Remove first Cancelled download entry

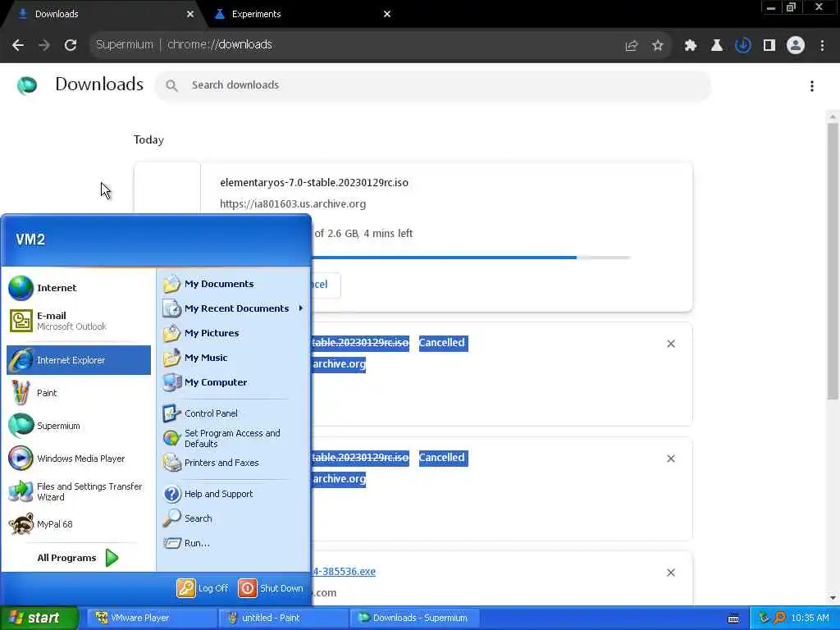click(x=671, y=344)
